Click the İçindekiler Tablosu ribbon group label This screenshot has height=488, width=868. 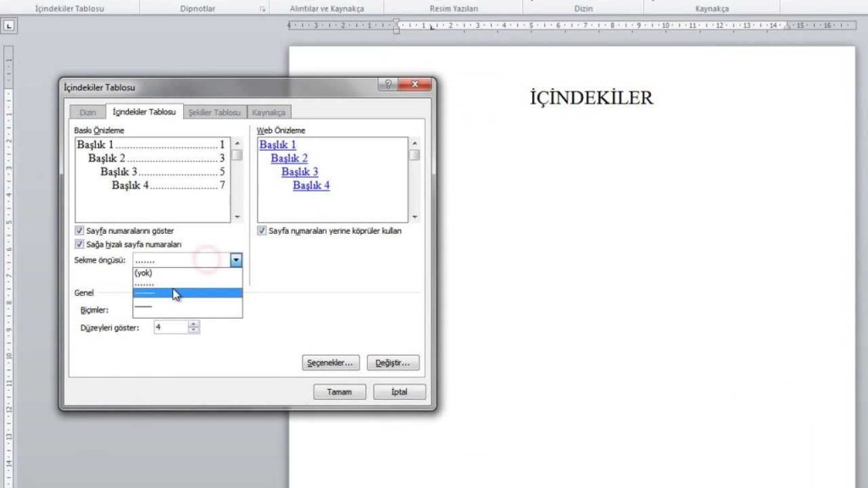click(70, 8)
